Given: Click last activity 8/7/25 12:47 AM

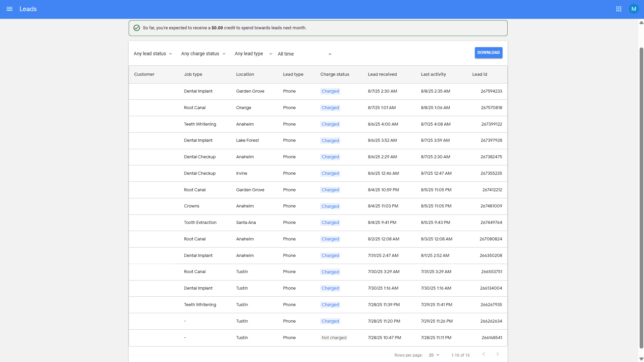Looking at the screenshot, I should click(436, 173).
